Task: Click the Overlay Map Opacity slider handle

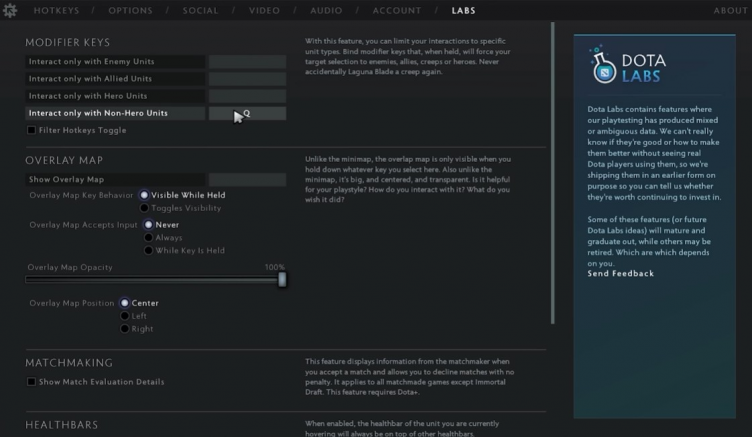Action: click(282, 280)
